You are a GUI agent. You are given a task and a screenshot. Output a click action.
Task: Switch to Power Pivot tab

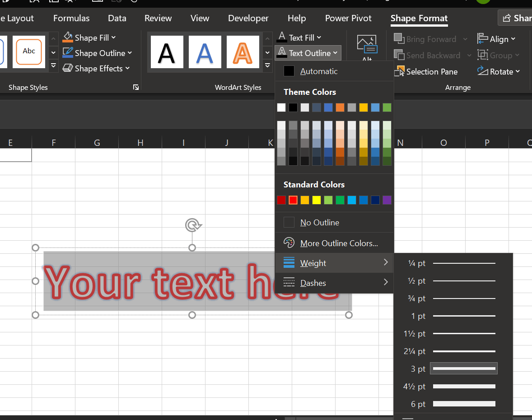coord(349,19)
